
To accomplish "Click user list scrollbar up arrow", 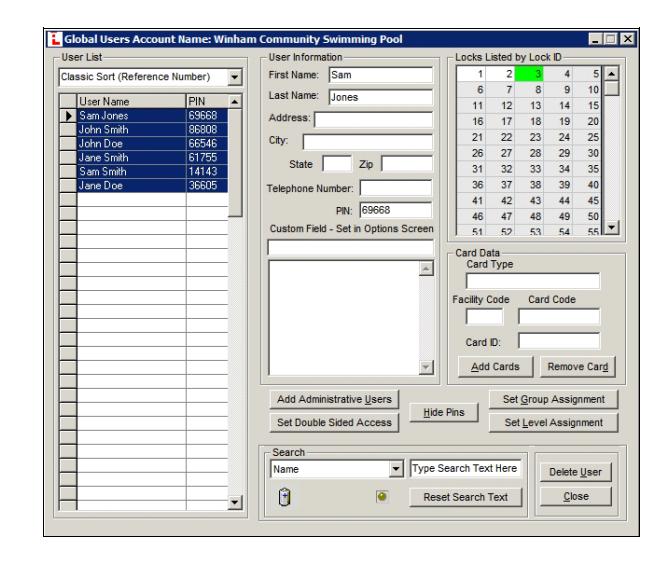I will tap(235, 102).
